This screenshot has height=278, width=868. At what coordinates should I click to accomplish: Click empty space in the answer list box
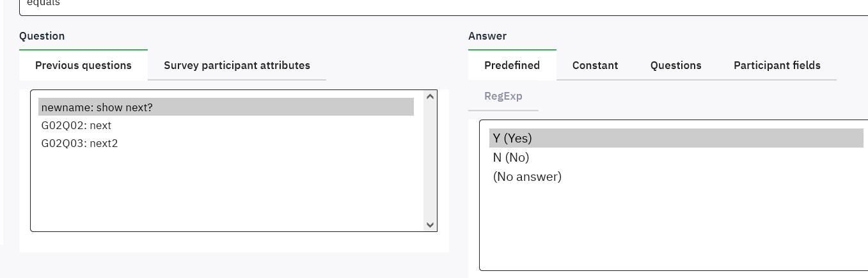[x=672, y=230]
